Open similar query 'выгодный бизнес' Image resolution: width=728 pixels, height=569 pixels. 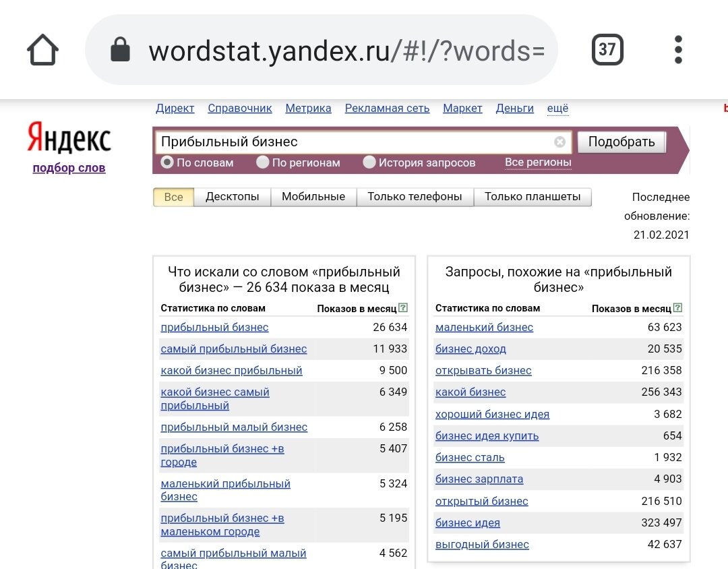pos(482,544)
